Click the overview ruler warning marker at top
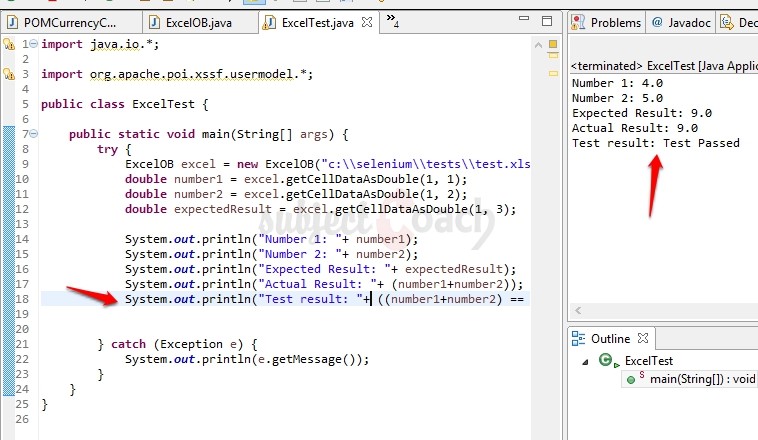 [x=552, y=43]
